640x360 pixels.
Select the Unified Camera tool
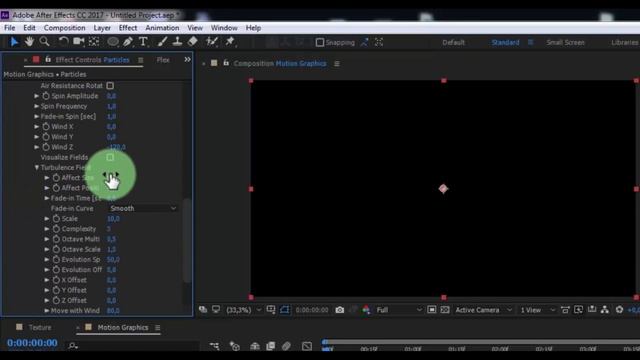pyautogui.click(x=78, y=42)
